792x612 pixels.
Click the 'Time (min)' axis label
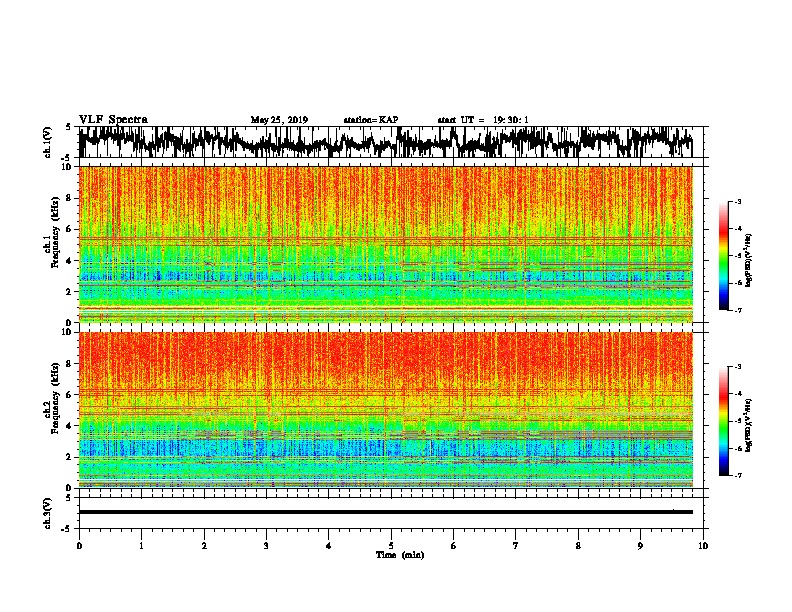coord(400,555)
